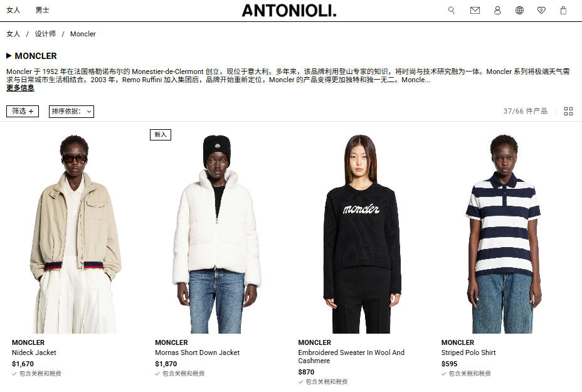
Task: Click the 设计师 breadcrumb link
Action: click(x=45, y=34)
